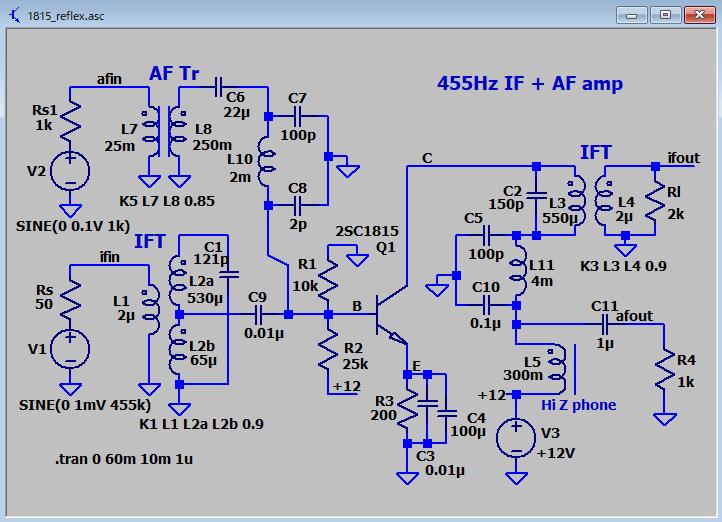Select resistor R4 zigzag symbol
Screen dimensions: 722x522
pyautogui.click(x=664, y=368)
